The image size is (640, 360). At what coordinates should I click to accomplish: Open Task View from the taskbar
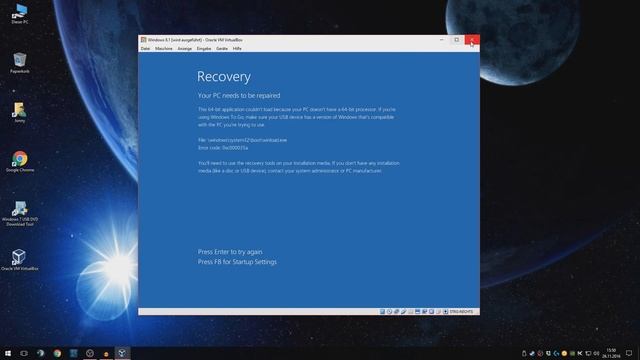coord(24,353)
